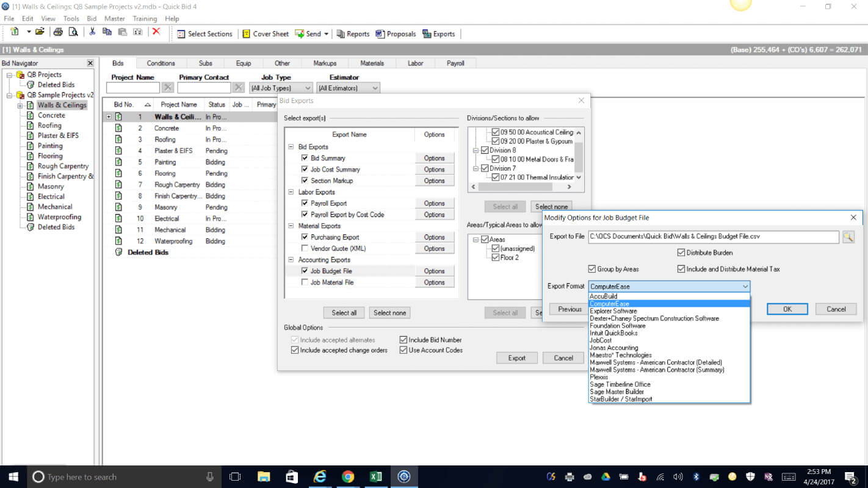Image resolution: width=868 pixels, height=488 pixels.
Task: Click the Cover Sheet toolbar button
Action: click(265, 34)
